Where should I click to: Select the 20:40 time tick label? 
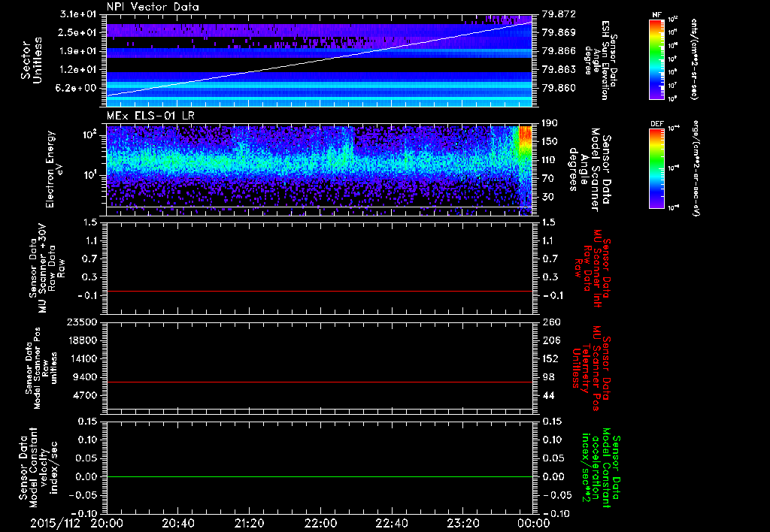click(x=177, y=523)
